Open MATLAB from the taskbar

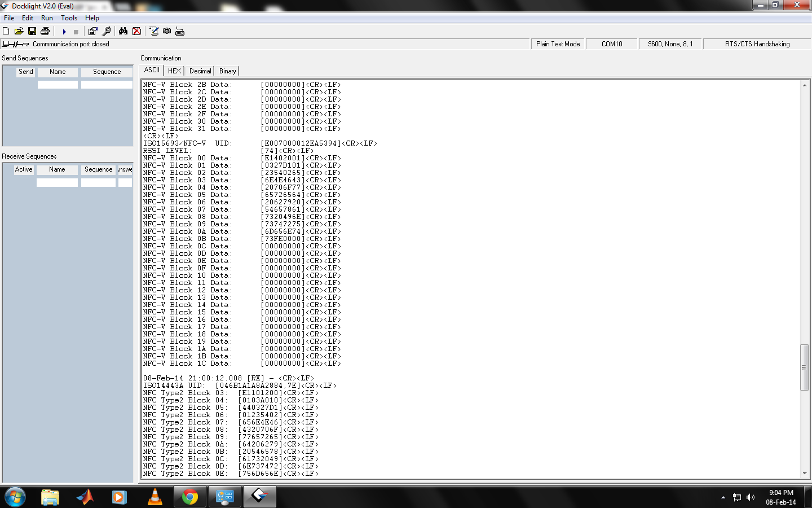click(85, 497)
